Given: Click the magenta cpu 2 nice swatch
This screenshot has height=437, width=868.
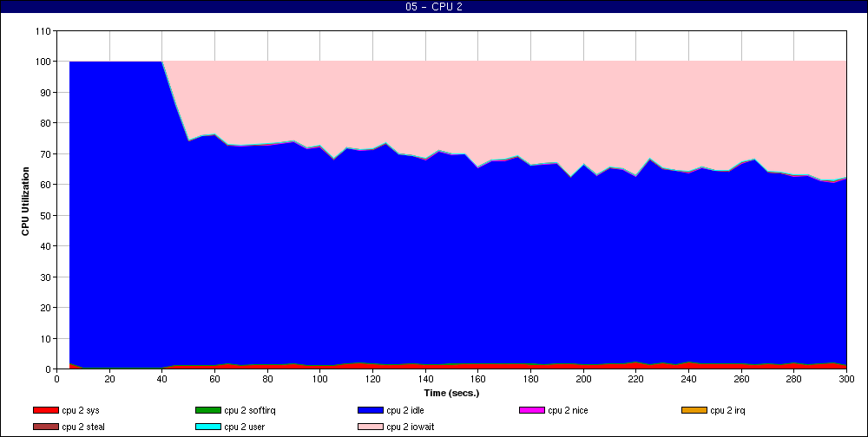Looking at the screenshot, I should [532, 410].
